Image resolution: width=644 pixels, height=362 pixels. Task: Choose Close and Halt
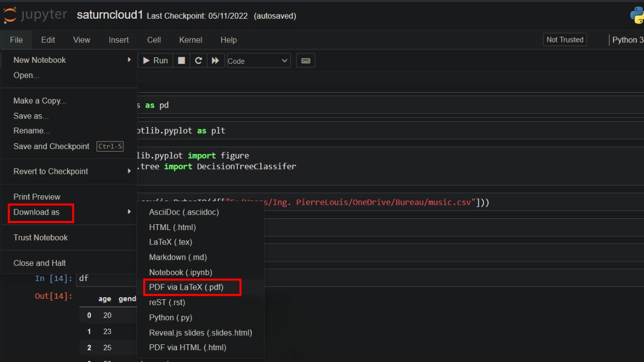coord(40,263)
